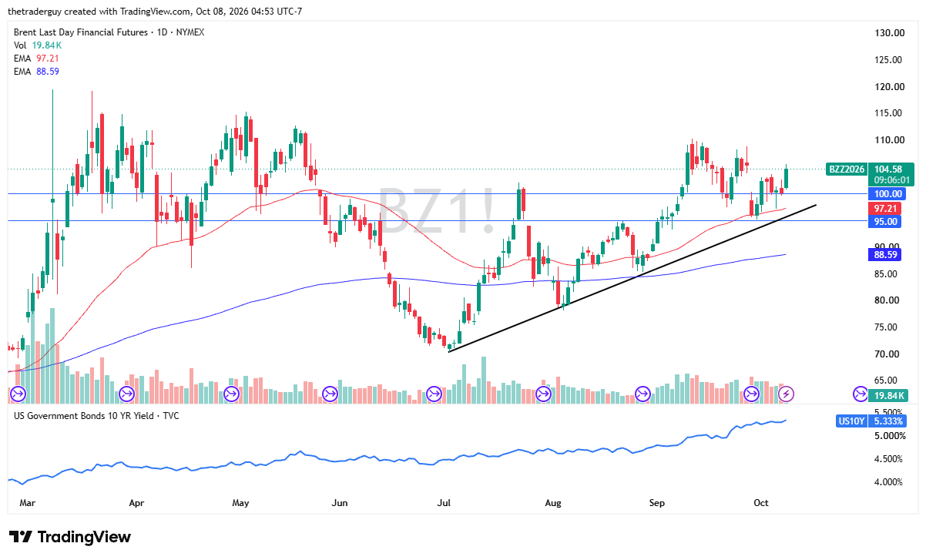Click the contract rollover marker just before Jun
The height and width of the screenshot is (560, 926).
(330, 394)
